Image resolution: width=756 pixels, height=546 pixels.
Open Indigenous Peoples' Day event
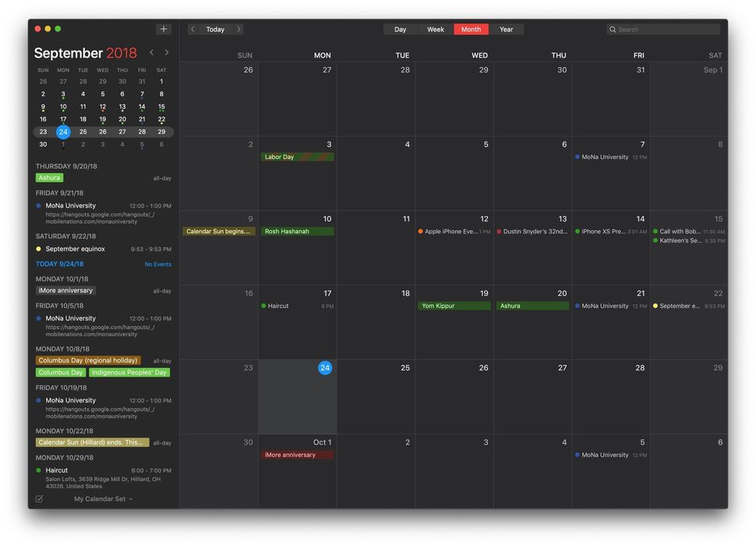coord(129,372)
